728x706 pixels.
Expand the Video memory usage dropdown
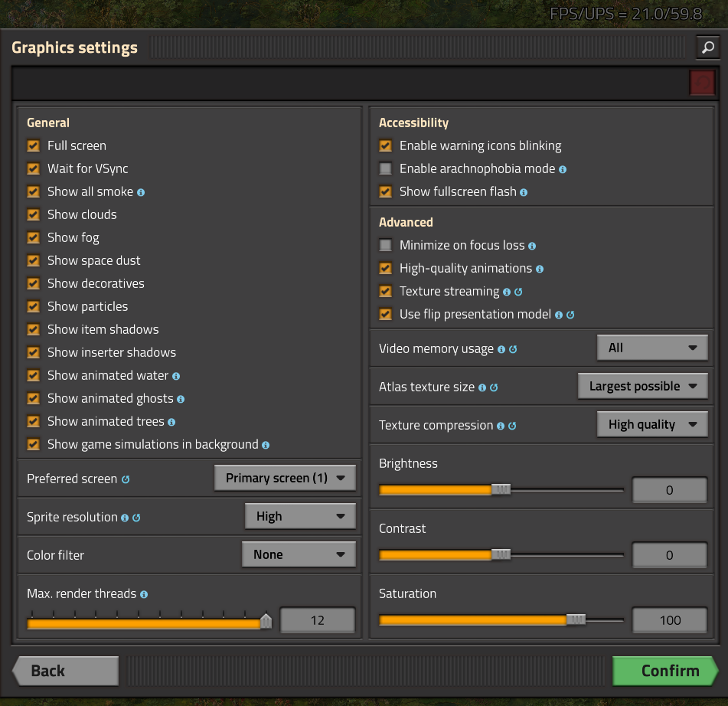[652, 348]
